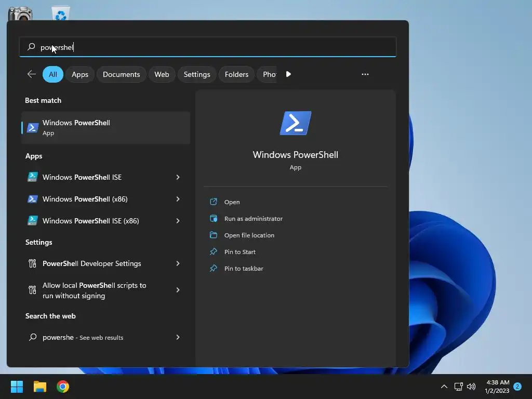Launch Google Chrome from the taskbar
Screen dimensions: 532x399
(63, 387)
